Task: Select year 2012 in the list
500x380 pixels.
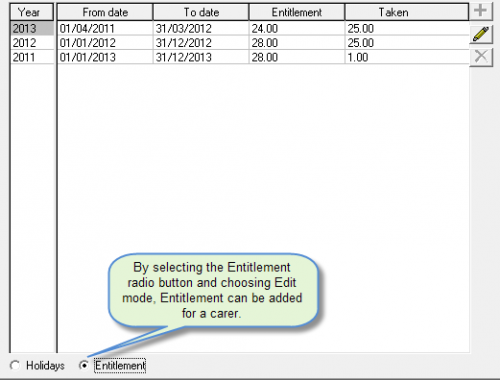Action: (32, 43)
